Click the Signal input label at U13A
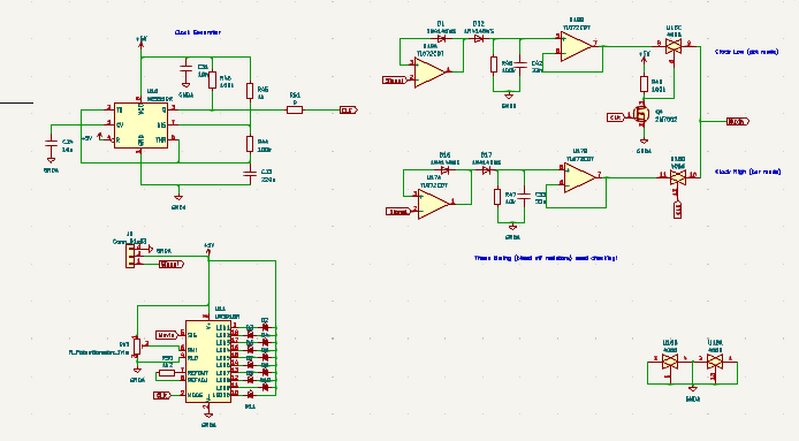The width and height of the screenshot is (799, 441). [x=395, y=79]
